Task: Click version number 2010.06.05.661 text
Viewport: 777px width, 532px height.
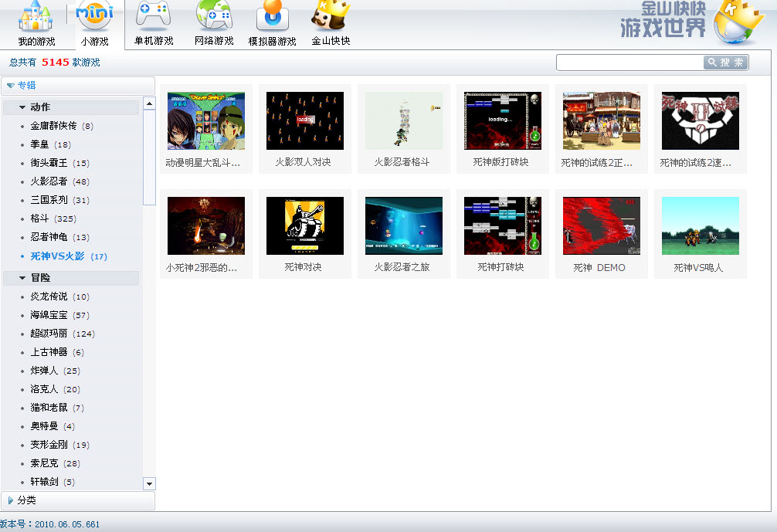Action: (67, 524)
